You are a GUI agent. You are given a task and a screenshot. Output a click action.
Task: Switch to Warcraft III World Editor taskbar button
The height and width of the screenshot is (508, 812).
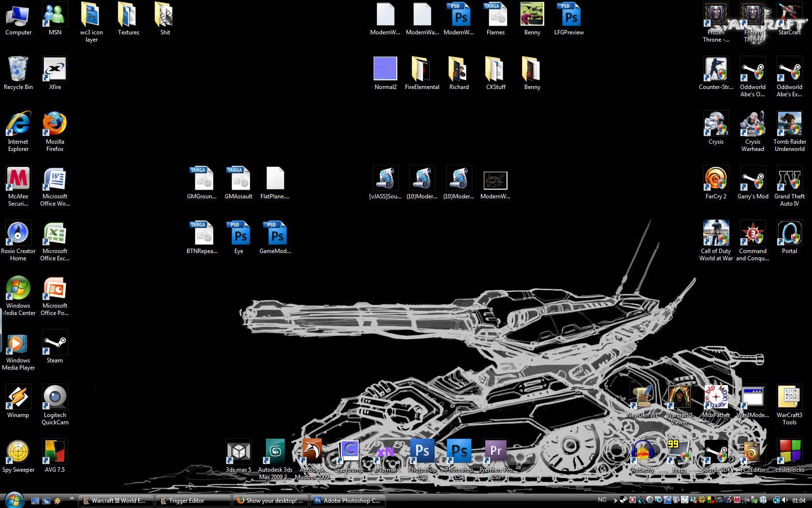116,501
